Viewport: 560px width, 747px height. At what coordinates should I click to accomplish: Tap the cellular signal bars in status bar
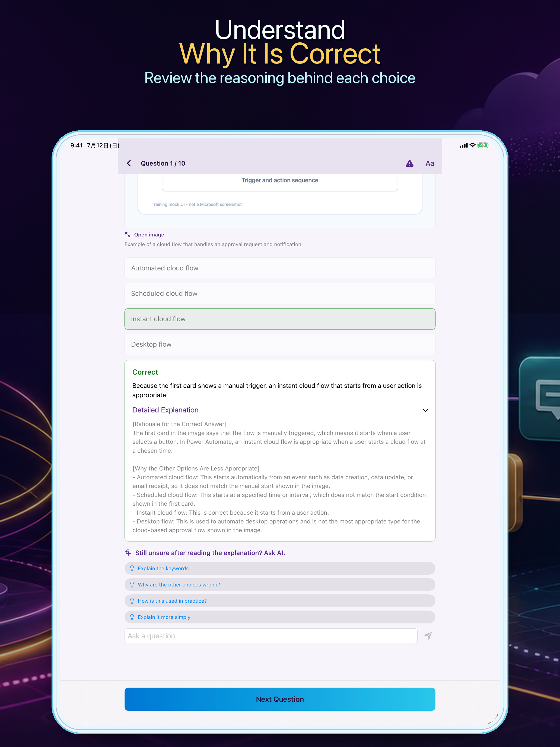[x=463, y=145]
